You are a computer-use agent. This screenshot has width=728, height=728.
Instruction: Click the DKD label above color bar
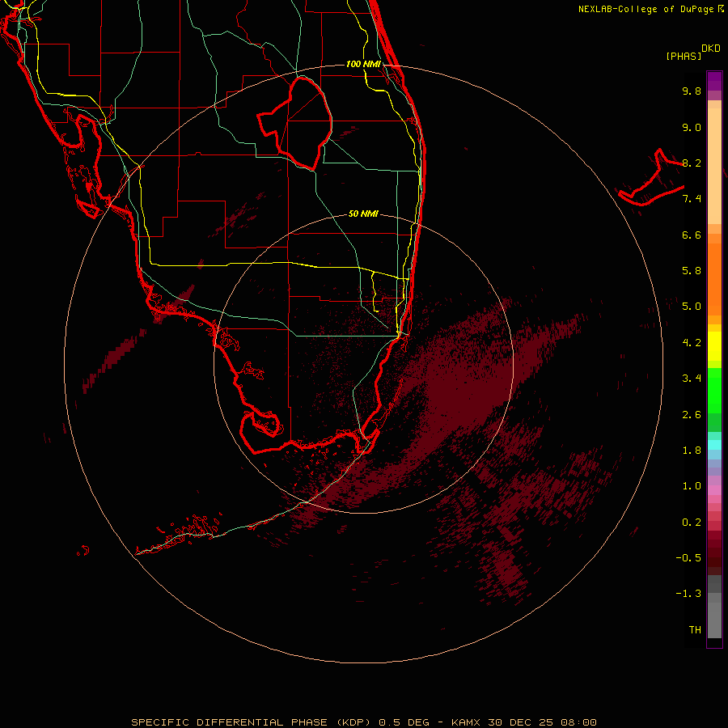click(x=711, y=49)
